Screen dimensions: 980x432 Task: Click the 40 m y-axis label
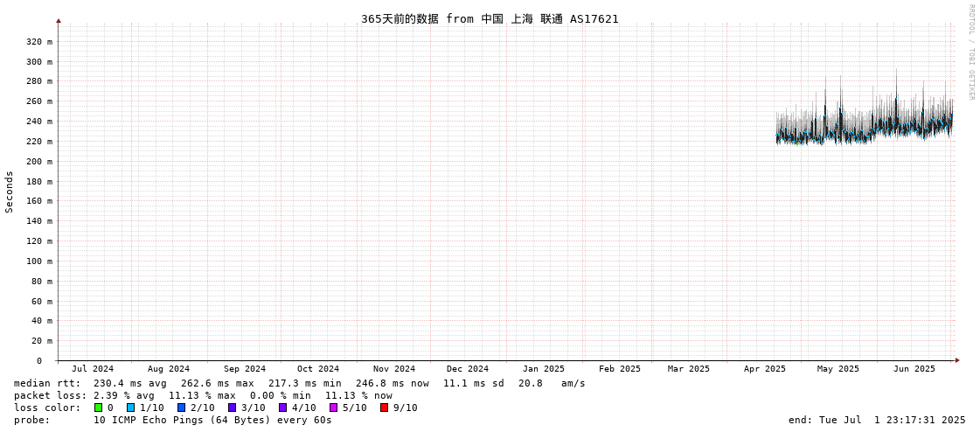point(41,321)
